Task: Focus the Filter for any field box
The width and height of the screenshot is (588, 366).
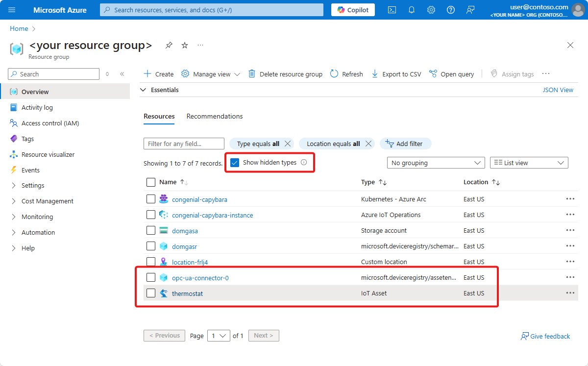Action: pos(184,144)
